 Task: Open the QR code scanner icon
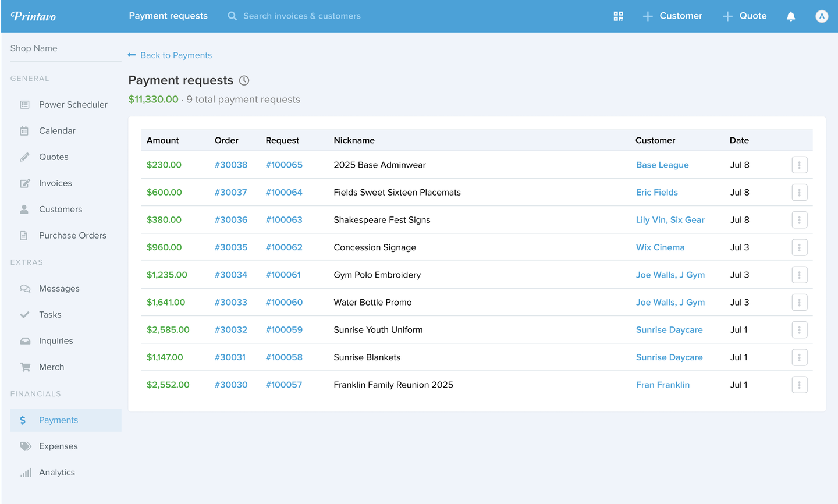click(618, 16)
